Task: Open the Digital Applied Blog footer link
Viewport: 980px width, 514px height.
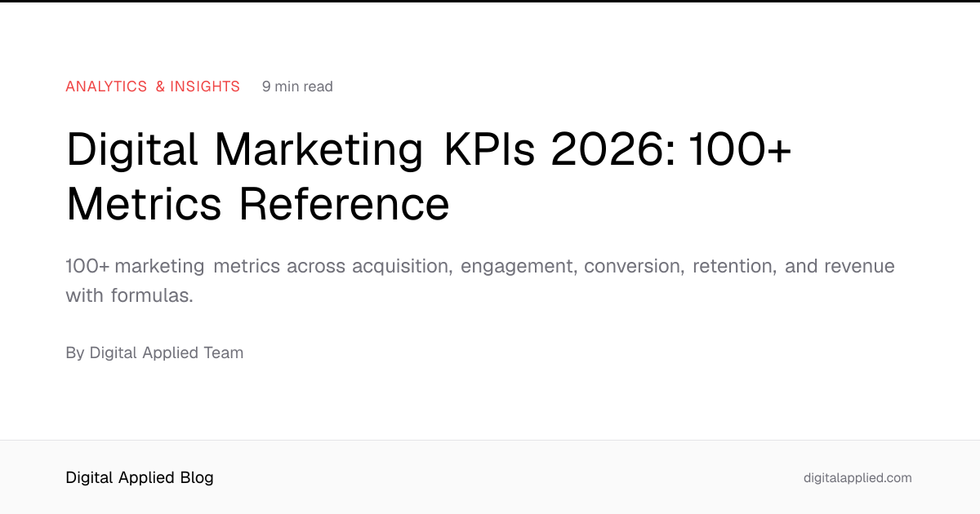Action: pyautogui.click(x=140, y=477)
